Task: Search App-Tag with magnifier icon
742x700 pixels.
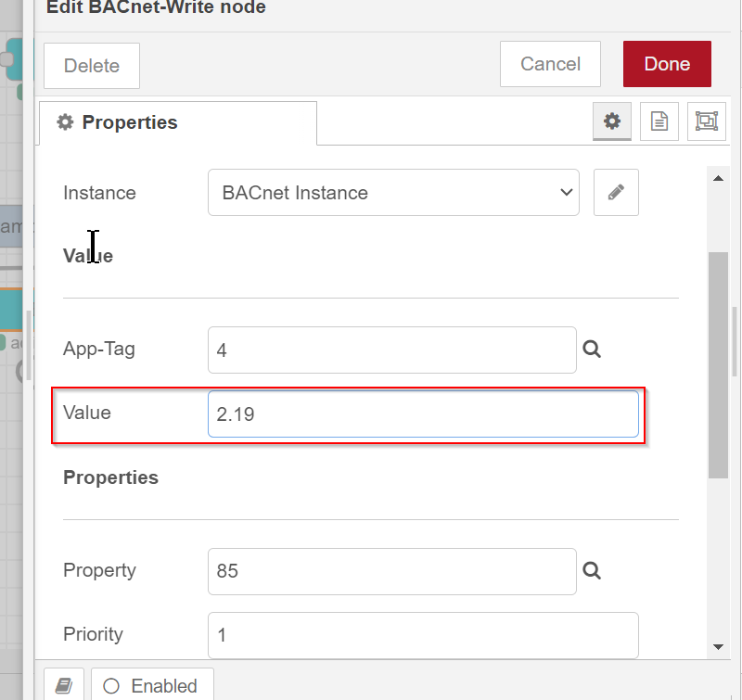Action: click(592, 350)
